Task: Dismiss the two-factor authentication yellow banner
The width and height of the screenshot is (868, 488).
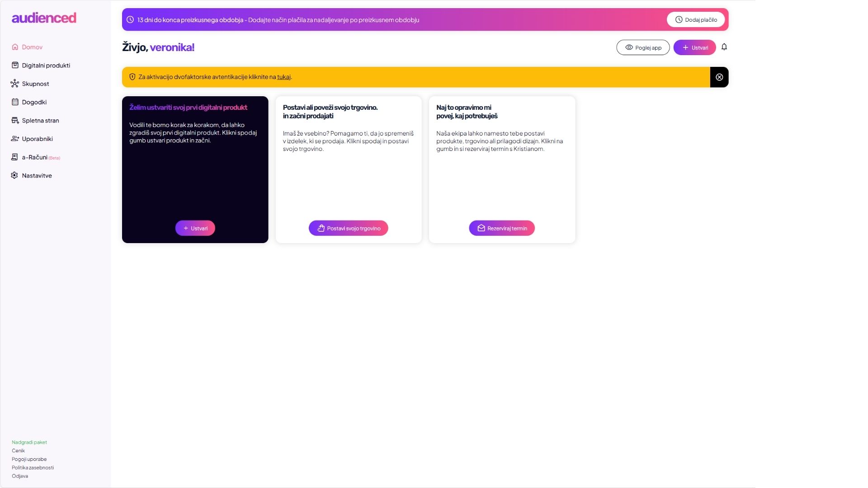Action: pyautogui.click(x=719, y=77)
